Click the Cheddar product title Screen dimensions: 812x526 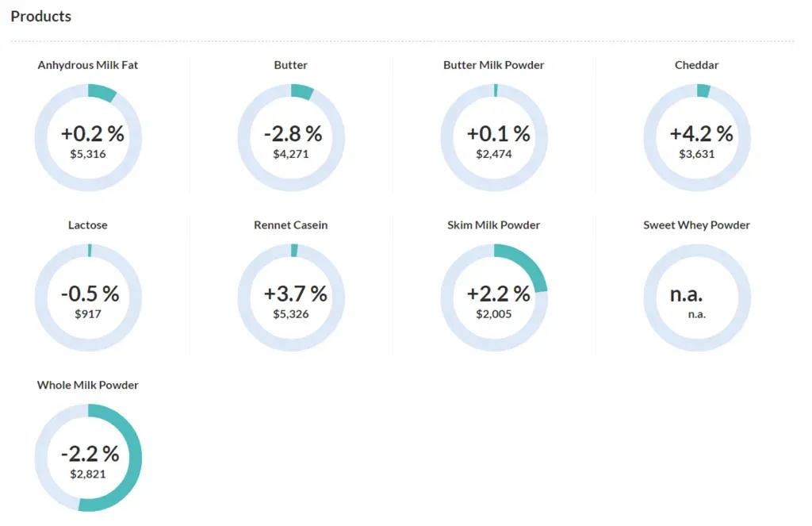click(696, 65)
